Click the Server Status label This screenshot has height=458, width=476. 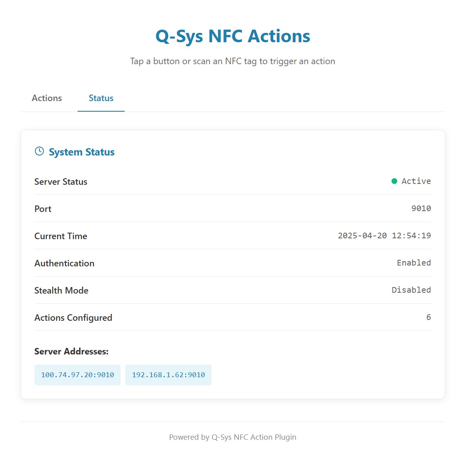pos(61,182)
